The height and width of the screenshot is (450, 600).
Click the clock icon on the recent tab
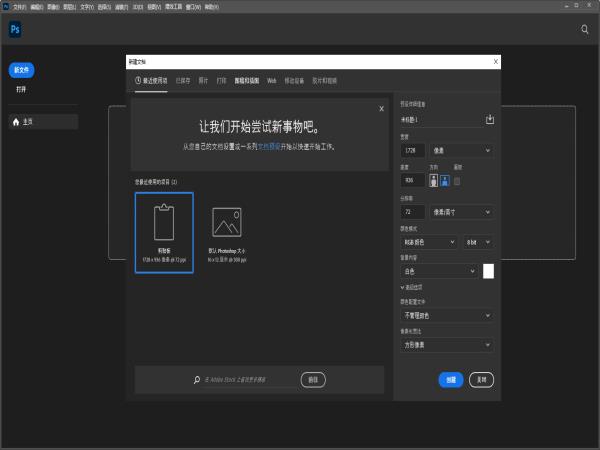click(x=138, y=80)
